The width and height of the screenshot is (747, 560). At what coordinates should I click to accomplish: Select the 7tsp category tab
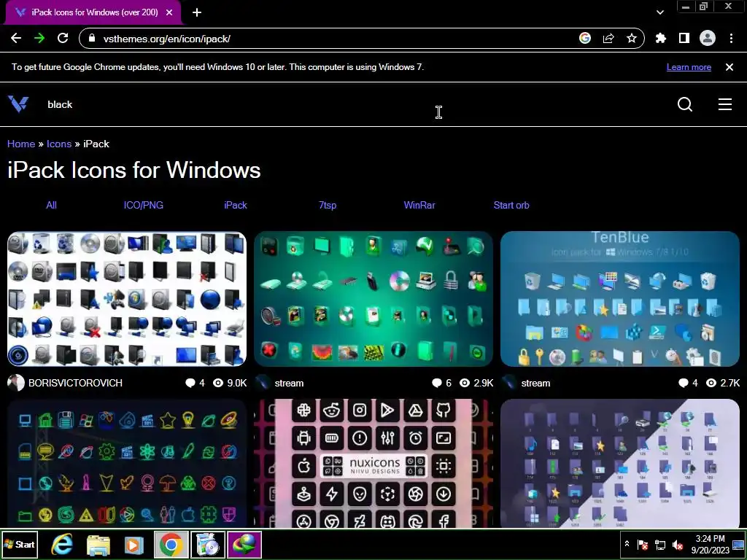pyautogui.click(x=328, y=205)
